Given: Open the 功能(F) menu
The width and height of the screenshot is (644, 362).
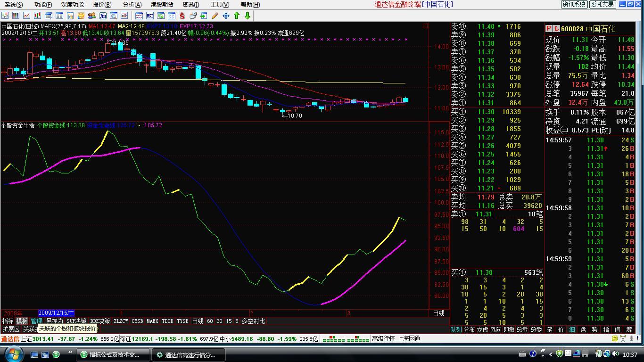Looking at the screenshot, I should [43, 4].
